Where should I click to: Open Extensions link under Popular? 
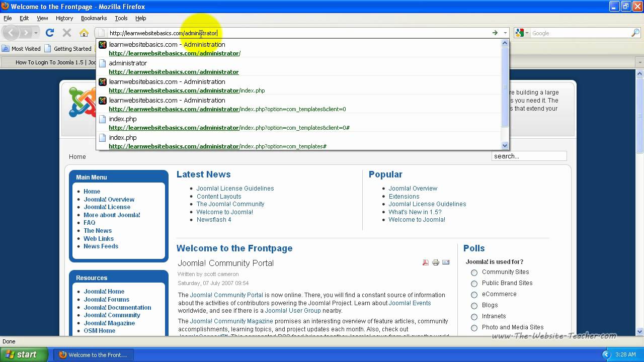point(404,197)
